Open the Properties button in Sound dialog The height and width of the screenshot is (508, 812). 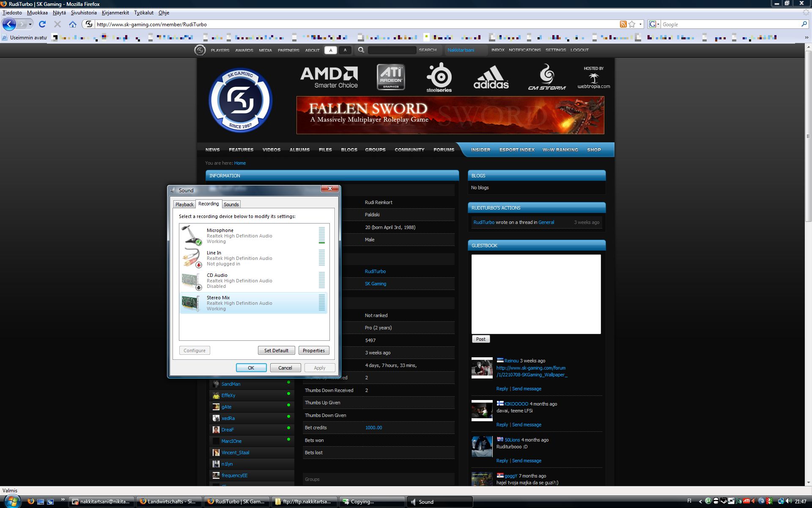313,351
